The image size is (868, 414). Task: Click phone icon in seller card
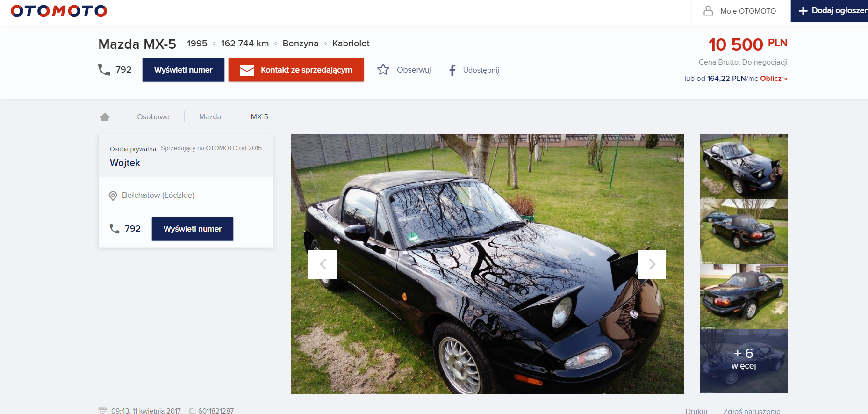click(x=115, y=228)
